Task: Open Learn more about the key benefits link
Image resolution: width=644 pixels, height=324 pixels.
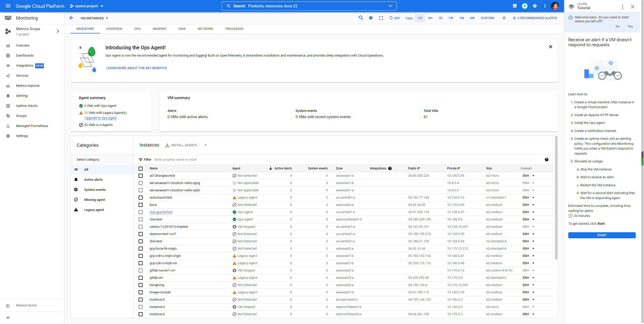Action: 137,68
